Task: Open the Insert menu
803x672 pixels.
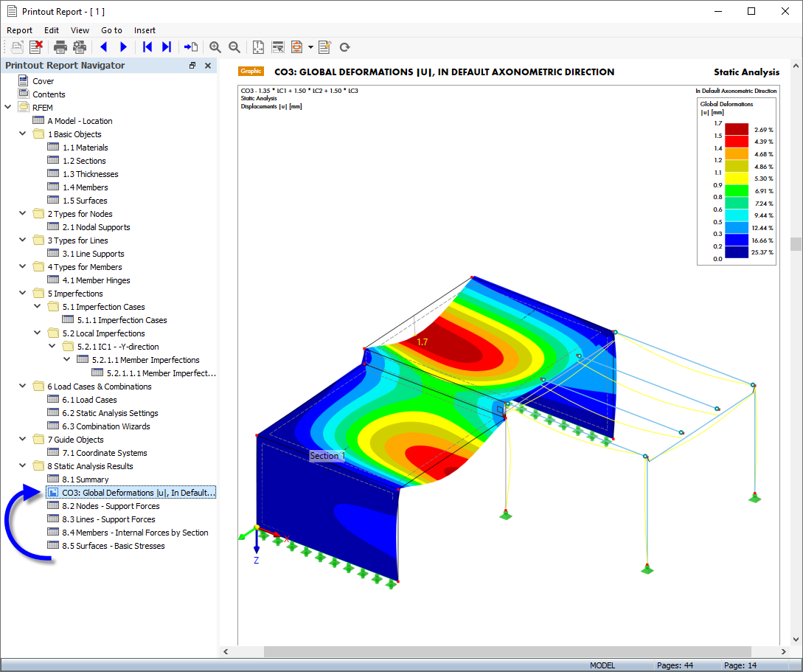Action: point(145,30)
